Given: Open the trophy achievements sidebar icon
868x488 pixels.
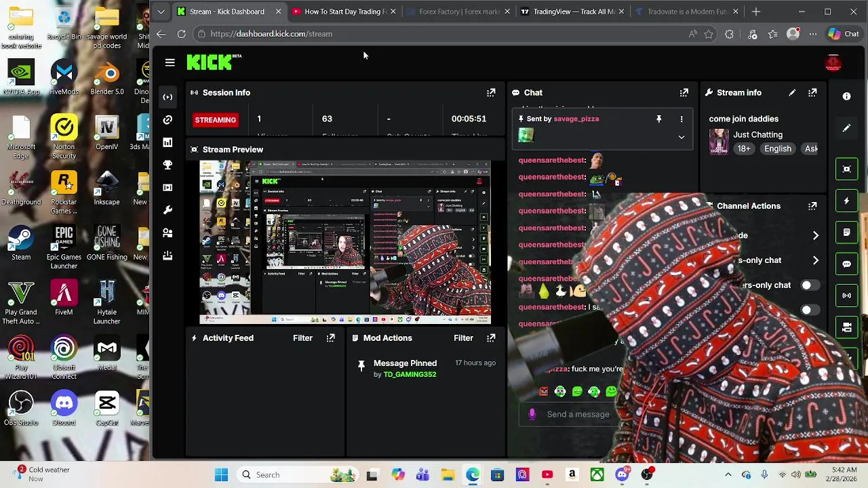Looking at the screenshot, I should tap(167, 165).
